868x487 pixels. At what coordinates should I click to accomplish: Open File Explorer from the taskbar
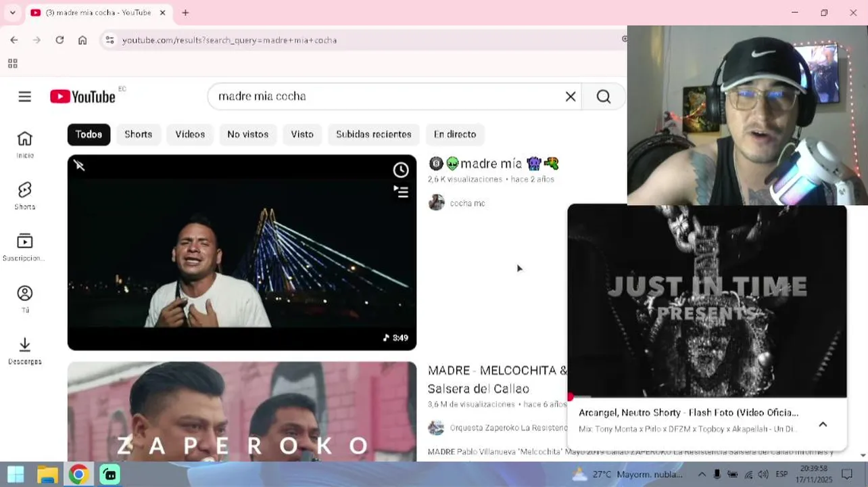tap(47, 474)
